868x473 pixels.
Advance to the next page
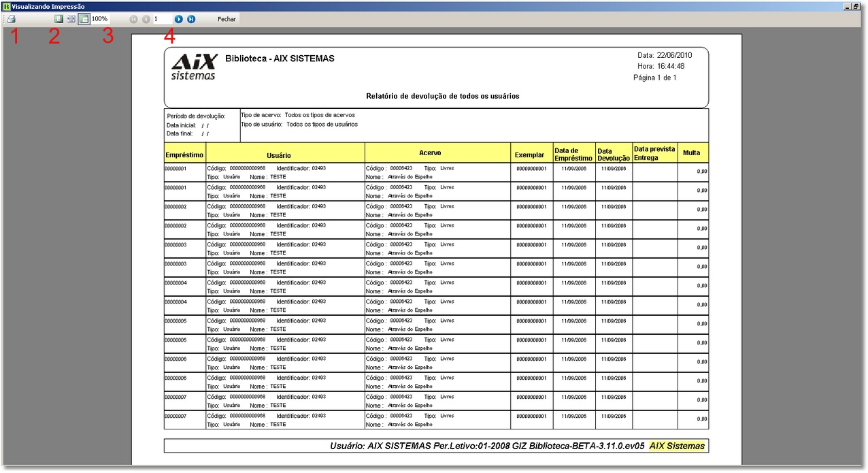pos(179,19)
